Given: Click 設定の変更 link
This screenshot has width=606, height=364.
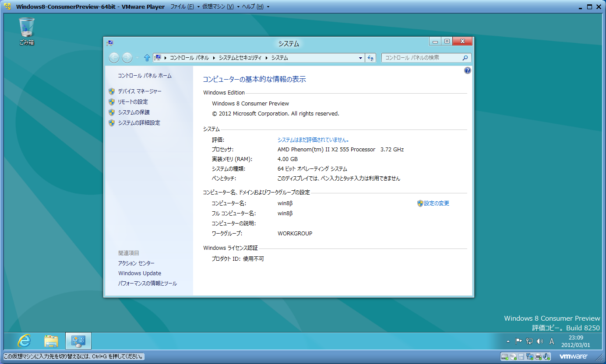Looking at the screenshot, I should point(437,203).
